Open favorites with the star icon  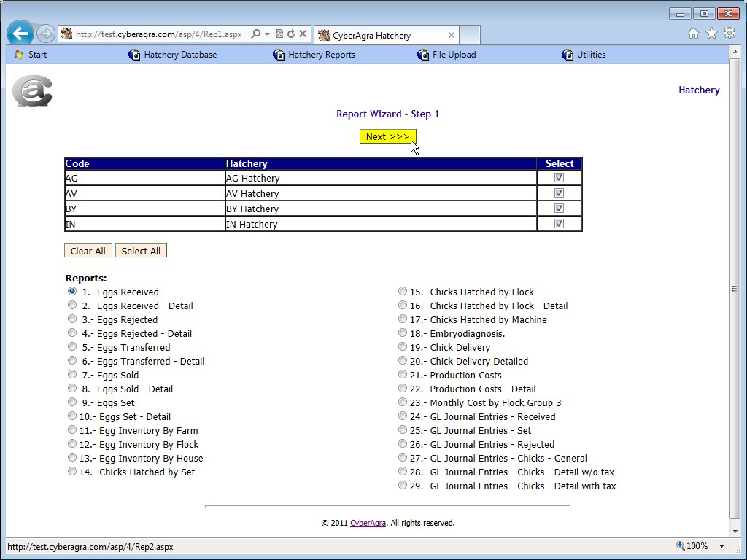(x=711, y=34)
